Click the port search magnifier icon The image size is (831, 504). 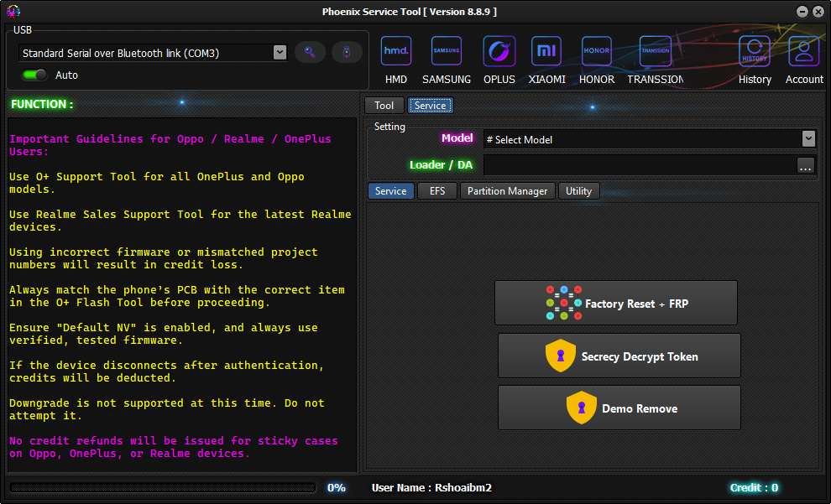[310, 52]
